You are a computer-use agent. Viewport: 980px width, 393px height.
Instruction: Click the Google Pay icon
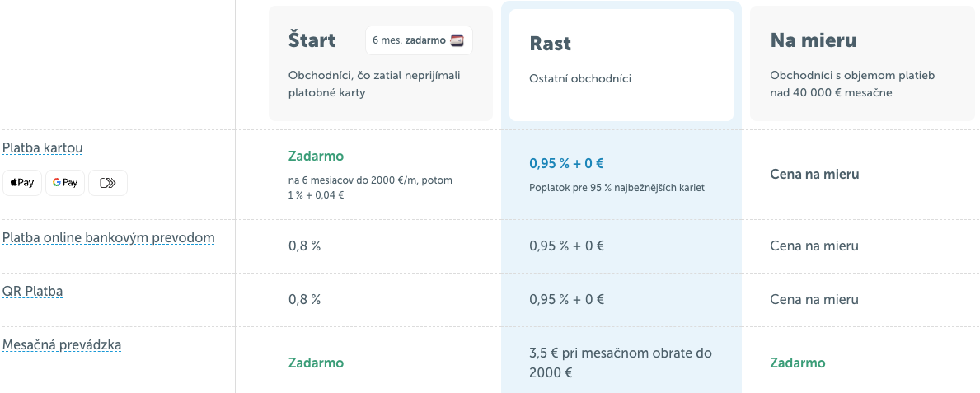pyautogui.click(x=65, y=183)
